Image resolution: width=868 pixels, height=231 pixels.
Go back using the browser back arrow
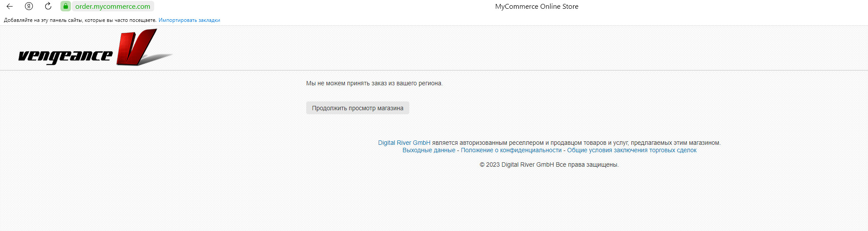tap(10, 6)
